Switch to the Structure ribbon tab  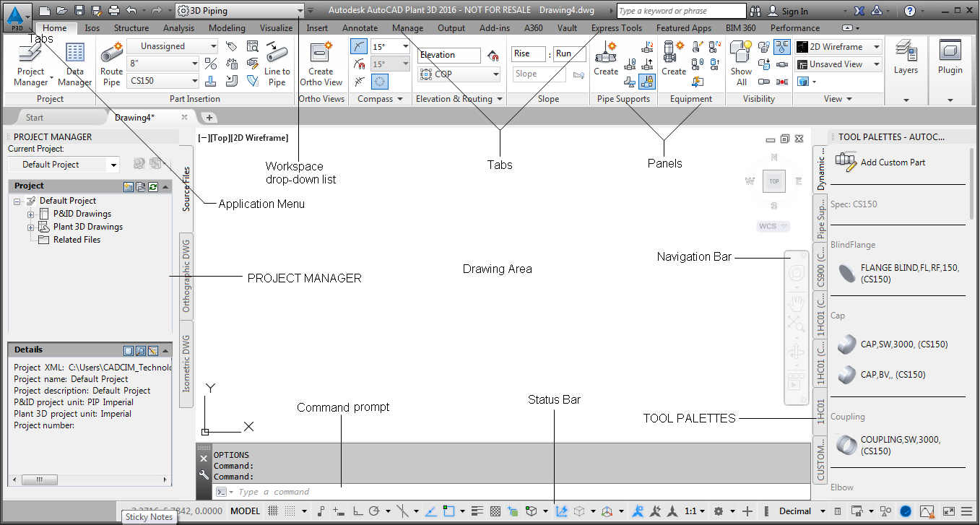click(x=131, y=28)
